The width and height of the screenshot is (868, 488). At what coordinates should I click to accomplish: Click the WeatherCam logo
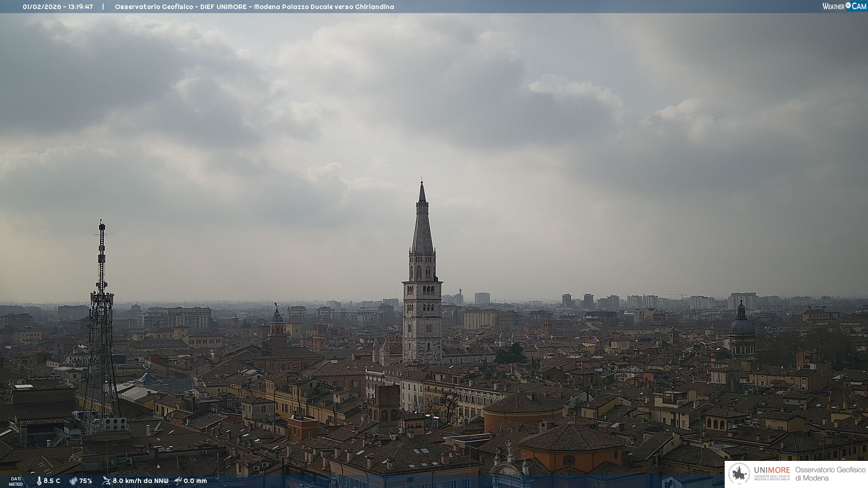point(844,6)
